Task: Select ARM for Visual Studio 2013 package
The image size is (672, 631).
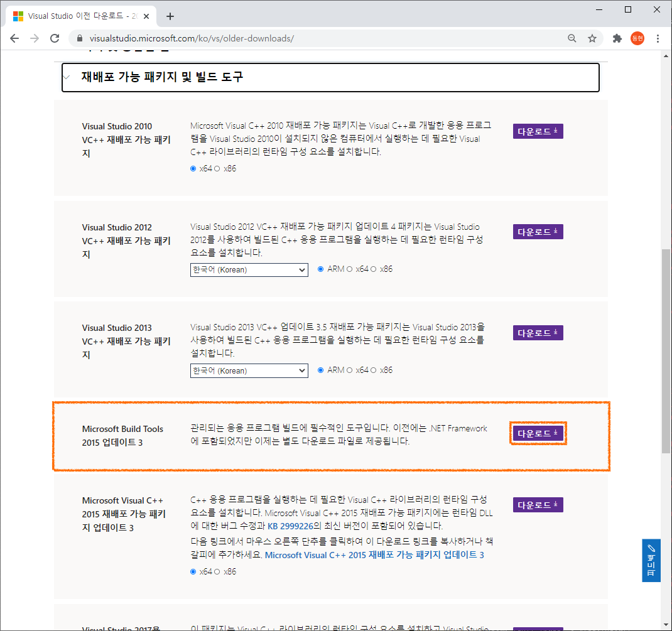Action: [320, 370]
